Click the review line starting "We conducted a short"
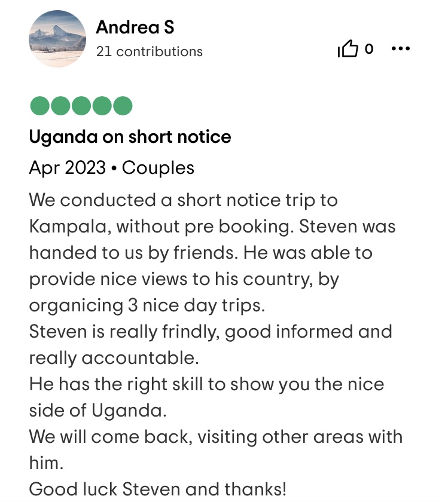The height and width of the screenshot is (502, 448). tap(183, 200)
